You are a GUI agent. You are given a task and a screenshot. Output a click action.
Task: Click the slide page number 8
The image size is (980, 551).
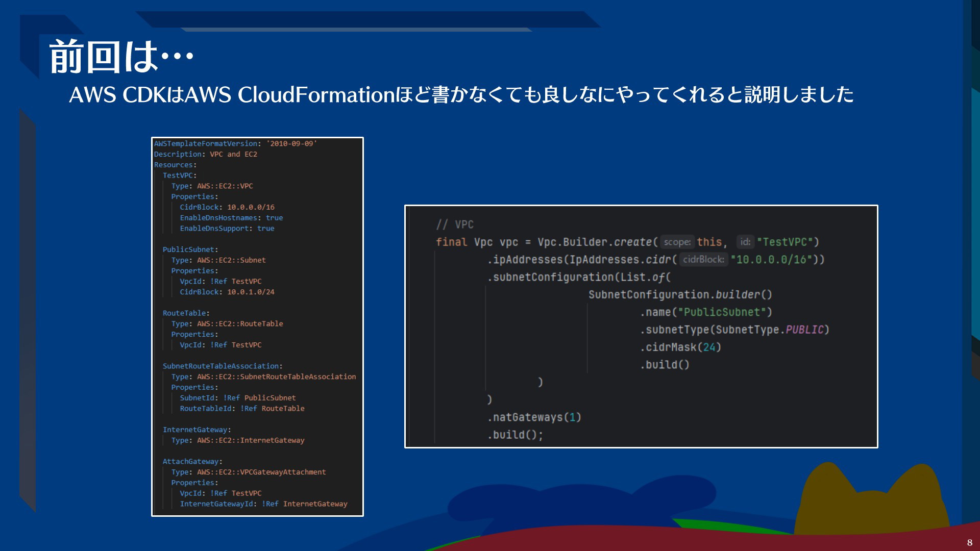click(x=969, y=543)
